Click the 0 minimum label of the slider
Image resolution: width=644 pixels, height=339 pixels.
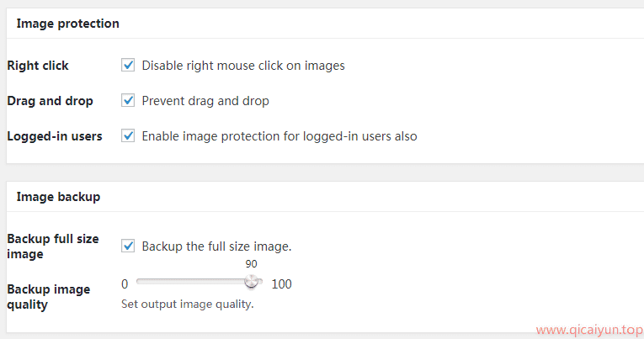point(125,283)
